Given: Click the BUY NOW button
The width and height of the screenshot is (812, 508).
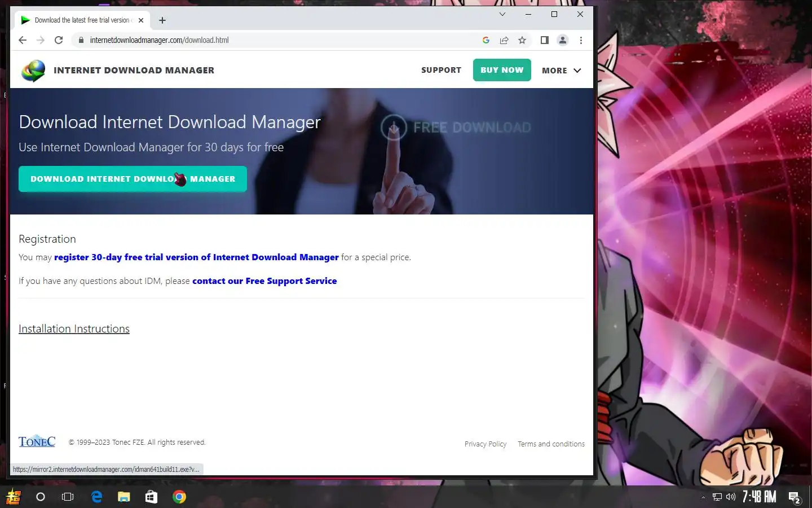Looking at the screenshot, I should point(502,70).
